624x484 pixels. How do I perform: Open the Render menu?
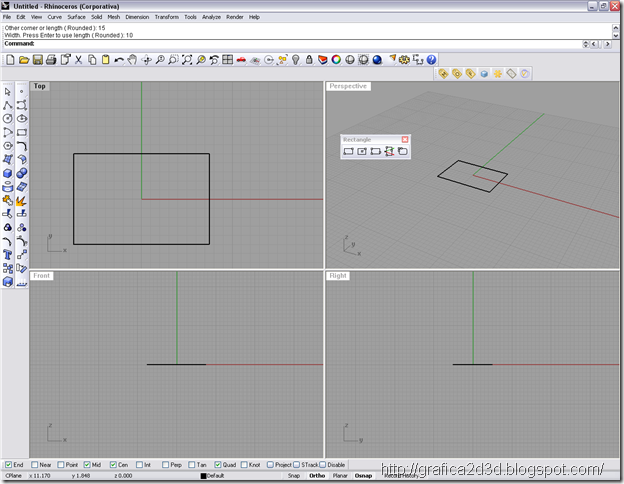coord(235,17)
